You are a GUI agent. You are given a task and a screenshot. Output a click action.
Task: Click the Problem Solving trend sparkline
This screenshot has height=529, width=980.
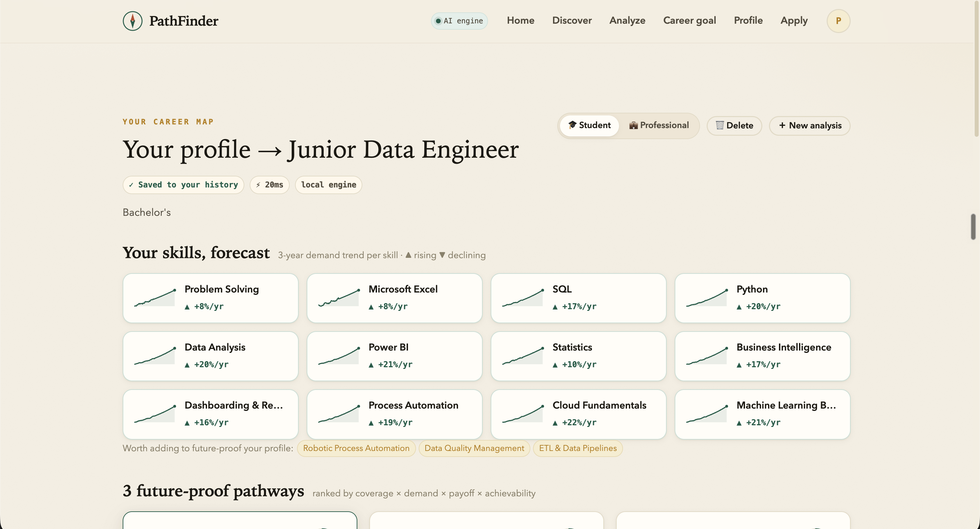pos(155,298)
